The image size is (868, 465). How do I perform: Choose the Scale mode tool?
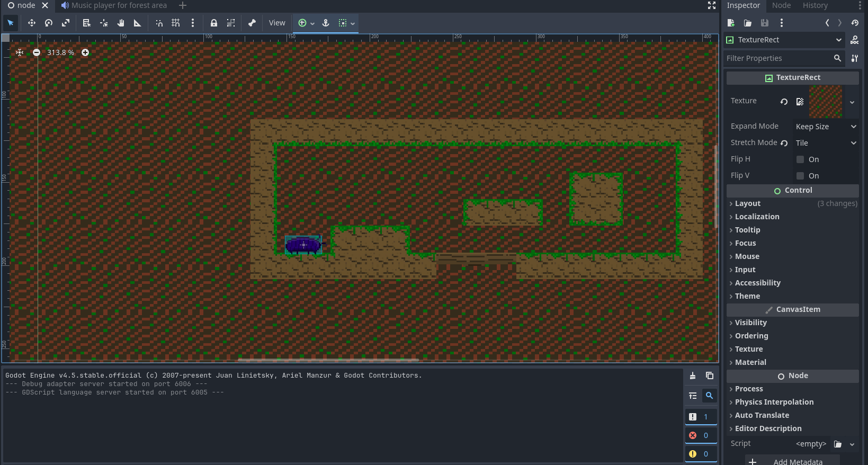click(x=66, y=23)
